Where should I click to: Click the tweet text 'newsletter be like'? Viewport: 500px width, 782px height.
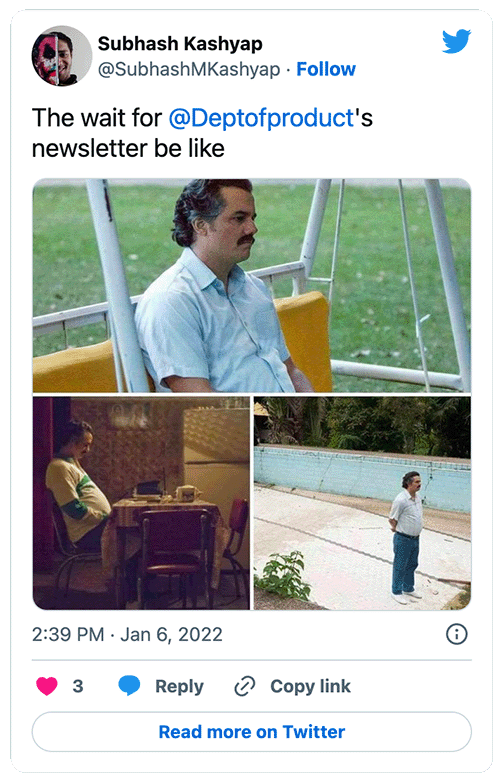click(x=128, y=149)
